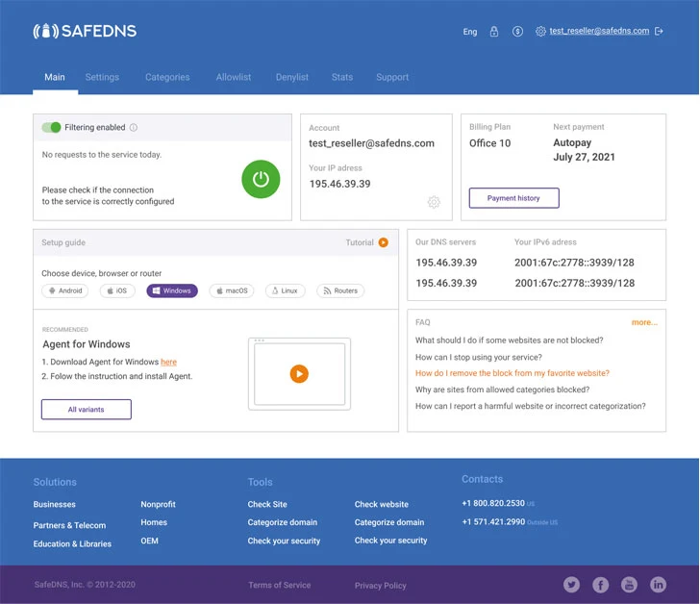Select the Linux device option

(x=286, y=290)
